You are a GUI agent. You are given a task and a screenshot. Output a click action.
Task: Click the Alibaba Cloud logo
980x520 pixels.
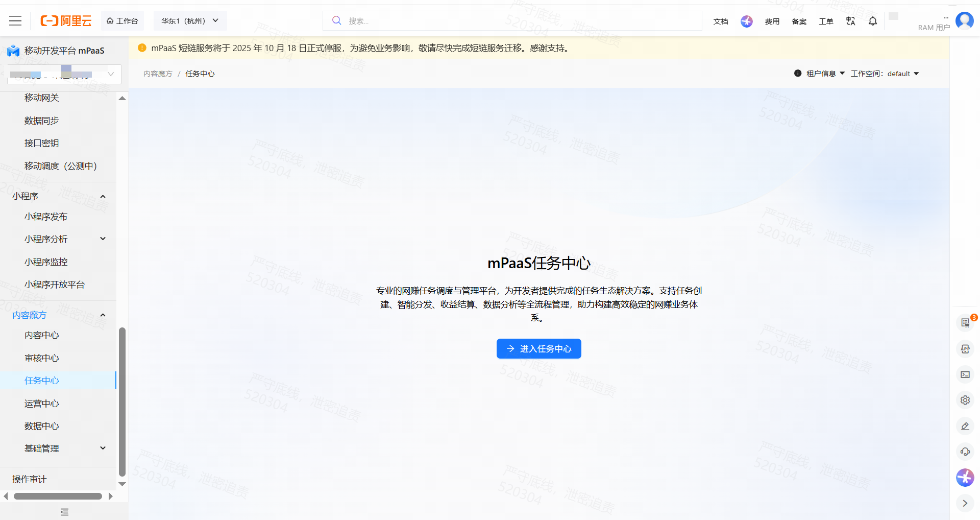pyautogui.click(x=66, y=21)
